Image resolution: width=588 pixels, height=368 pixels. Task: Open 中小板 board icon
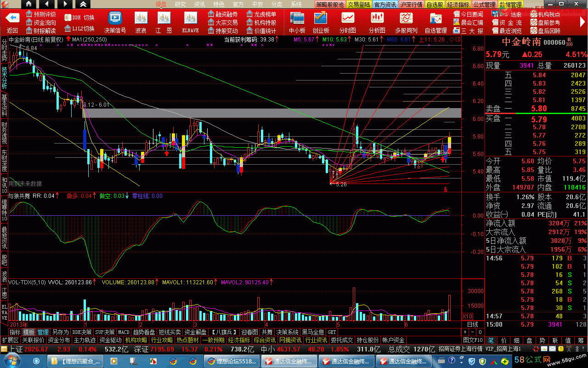point(297,18)
